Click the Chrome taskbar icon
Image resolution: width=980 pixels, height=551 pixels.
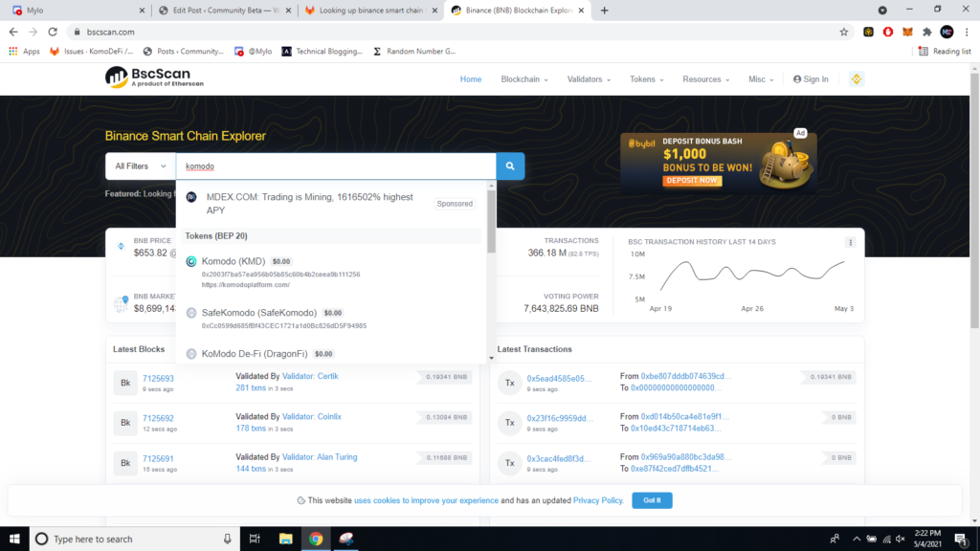coord(316,539)
